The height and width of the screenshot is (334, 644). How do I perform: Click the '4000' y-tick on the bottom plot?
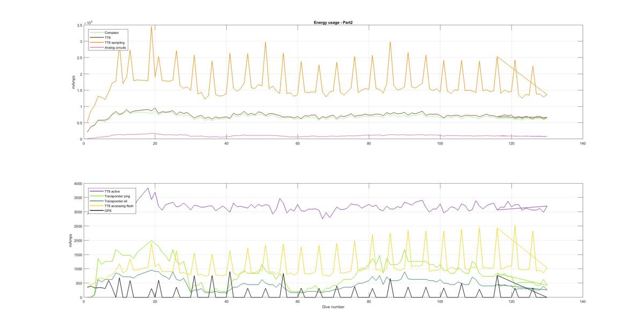point(77,184)
